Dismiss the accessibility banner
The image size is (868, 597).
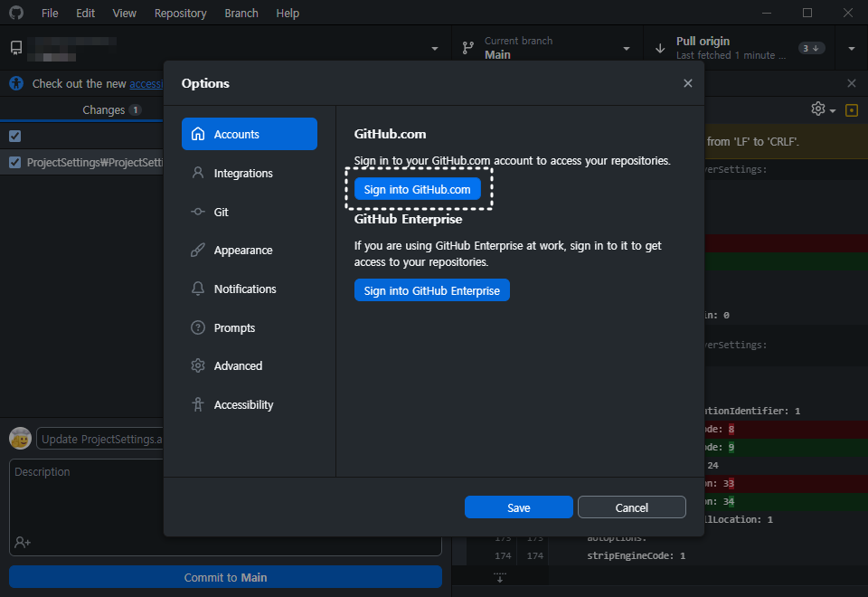pyautogui.click(x=852, y=83)
